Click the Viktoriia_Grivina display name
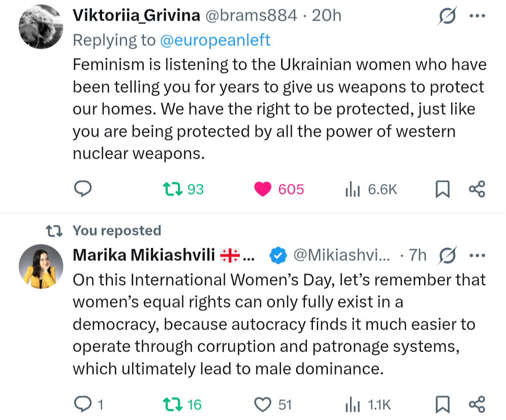506x420 pixels. coord(135,16)
